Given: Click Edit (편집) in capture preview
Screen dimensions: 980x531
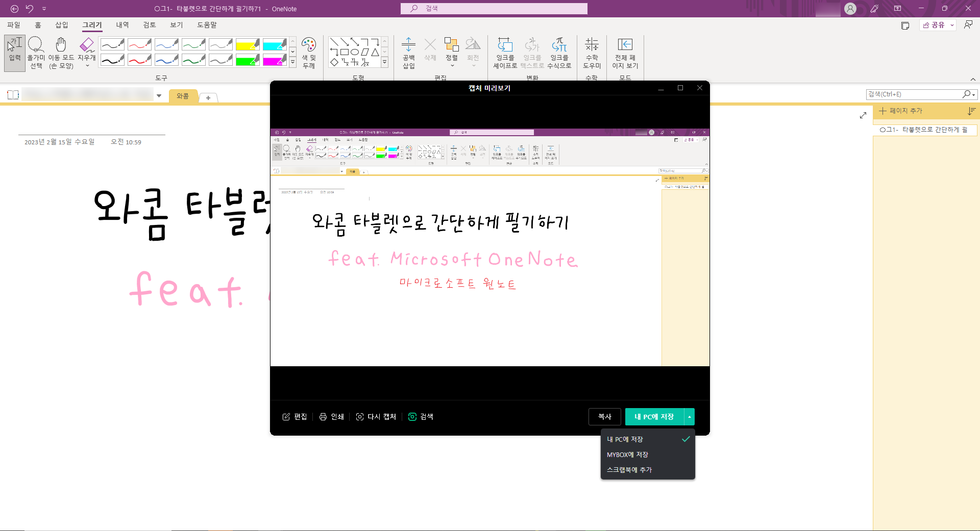Looking at the screenshot, I should (x=295, y=417).
